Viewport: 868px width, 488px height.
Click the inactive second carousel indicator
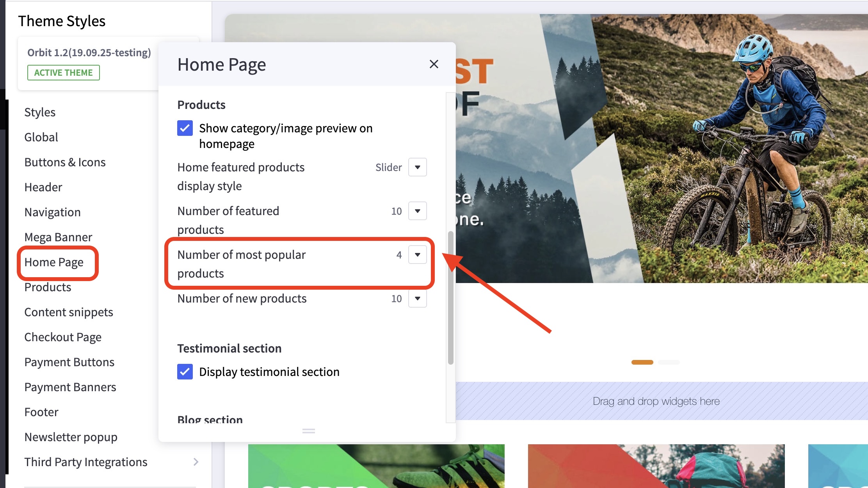(669, 362)
